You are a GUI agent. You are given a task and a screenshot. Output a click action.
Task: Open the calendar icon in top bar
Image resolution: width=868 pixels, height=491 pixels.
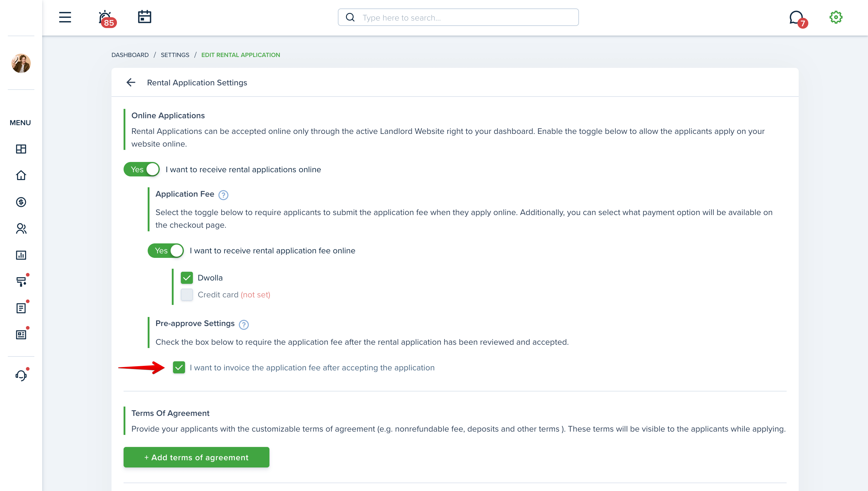(145, 17)
